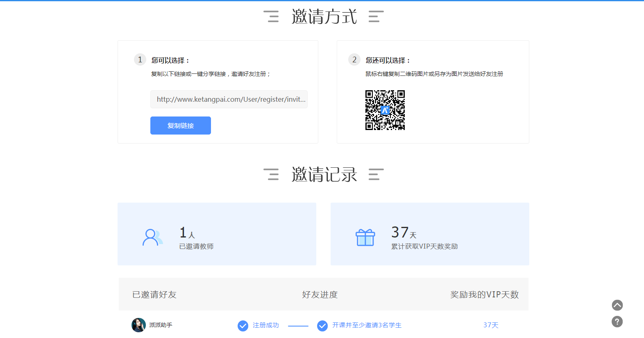The height and width of the screenshot is (338, 644).
Task: Click the 您可以选择： heading
Action: (170, 60)
